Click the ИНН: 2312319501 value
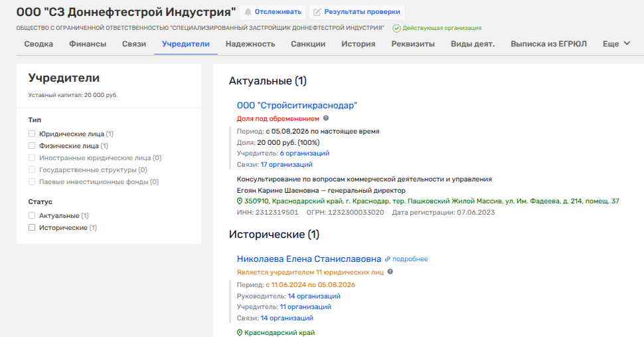Image resolution: width=644 pixels, height=337 pixels. (x=268, y=213)
